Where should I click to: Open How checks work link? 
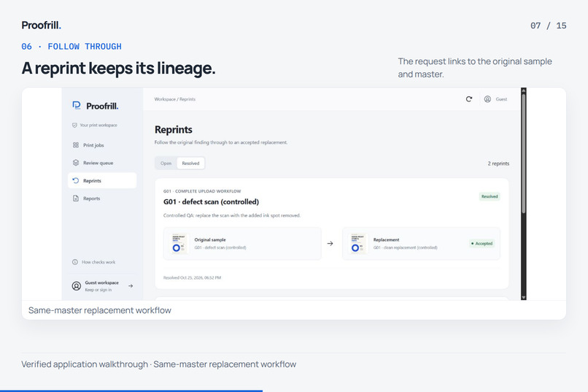(98, 262)
